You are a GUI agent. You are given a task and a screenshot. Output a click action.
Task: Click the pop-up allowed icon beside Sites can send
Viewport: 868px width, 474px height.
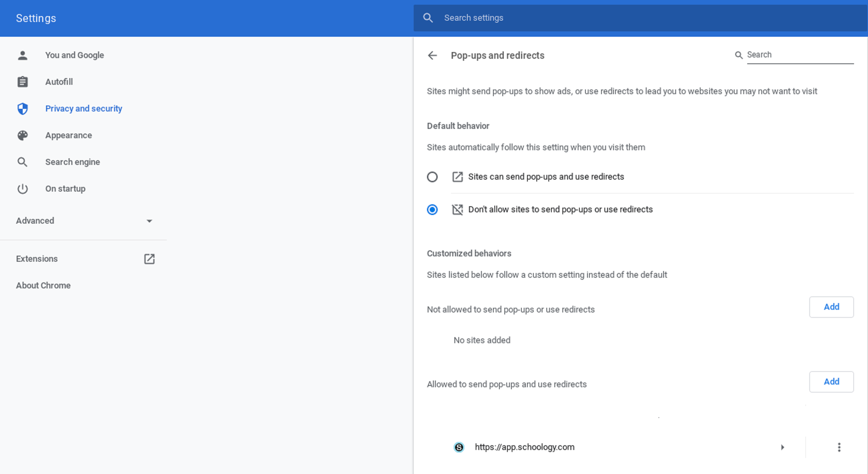tap(457, 177)
